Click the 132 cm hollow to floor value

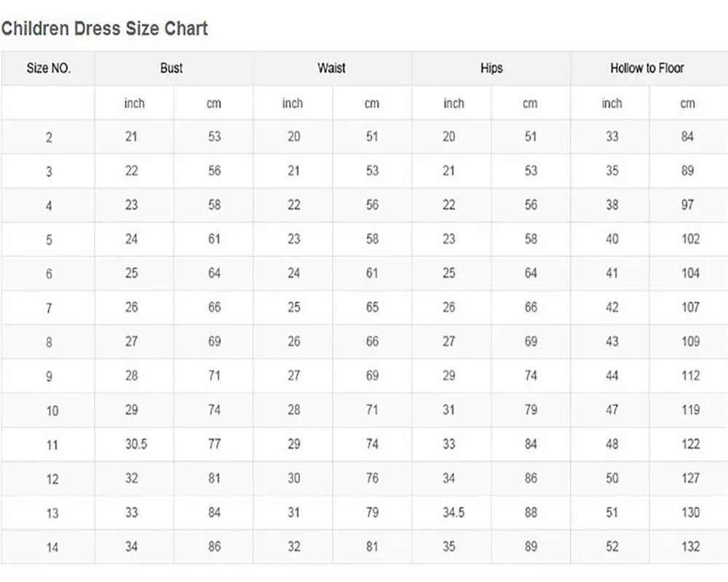(690, 546)
